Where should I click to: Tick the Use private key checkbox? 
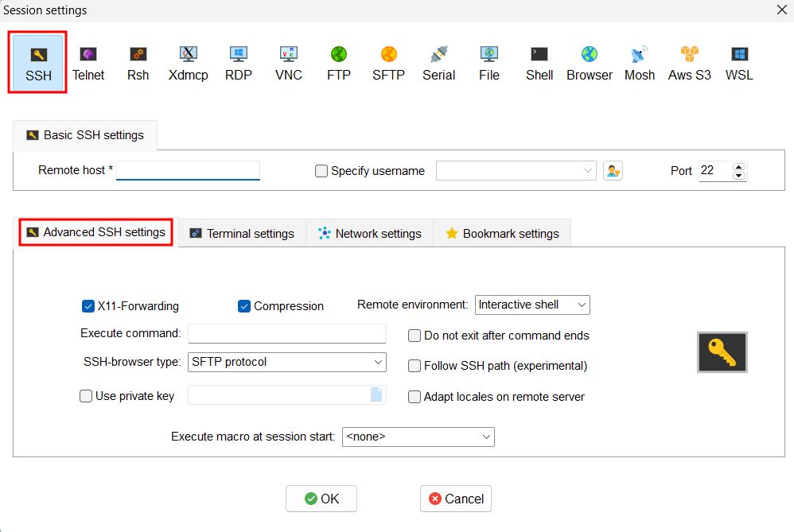(86, 396)
